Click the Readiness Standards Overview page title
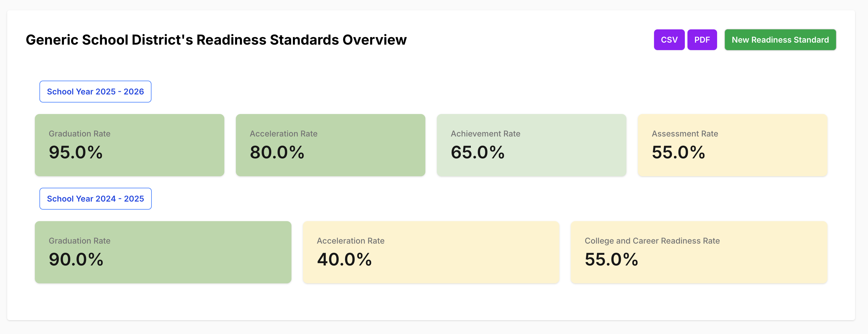The width and height of the screenshot is (868, 334). (216, 40)
